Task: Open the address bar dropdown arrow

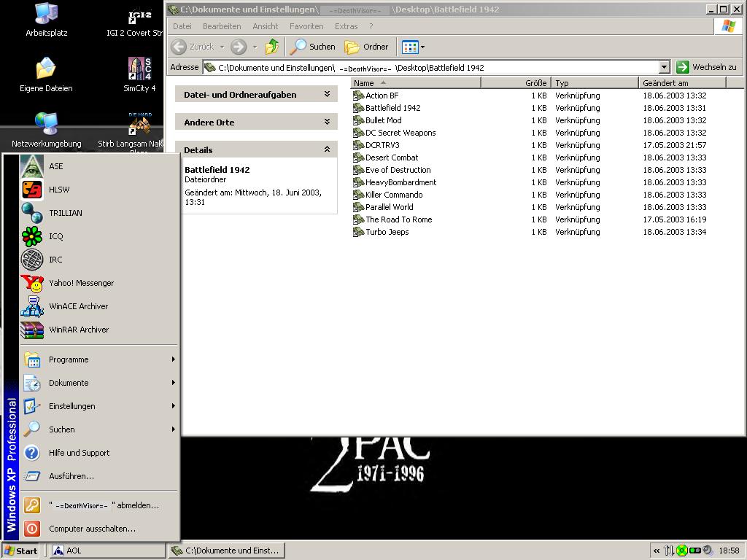Action: [665, 68]
